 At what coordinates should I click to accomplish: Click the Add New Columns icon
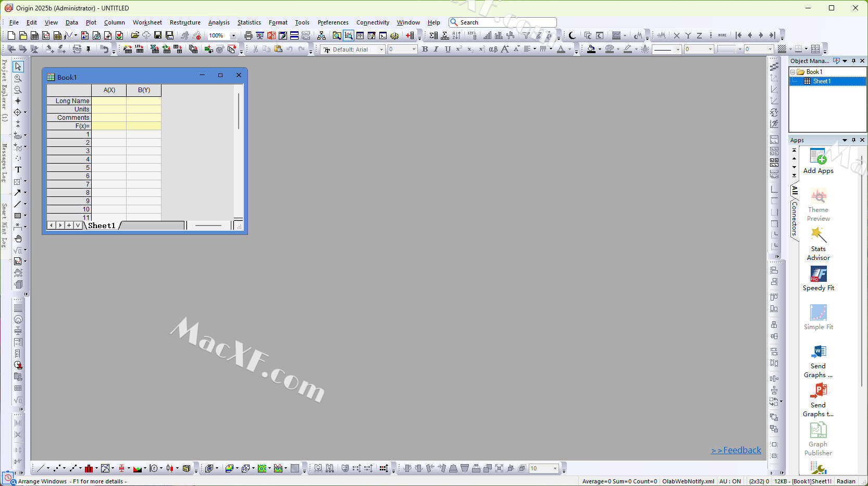(410, 35)
